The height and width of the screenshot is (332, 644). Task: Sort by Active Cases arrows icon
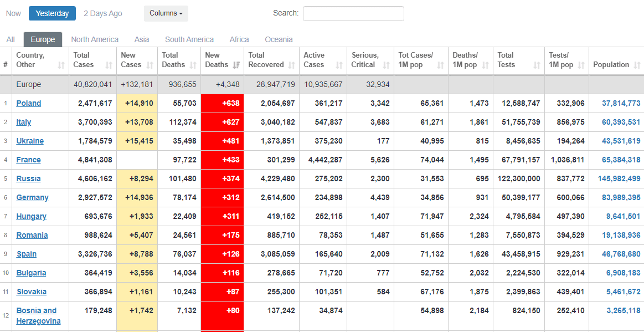click(339, 65)
